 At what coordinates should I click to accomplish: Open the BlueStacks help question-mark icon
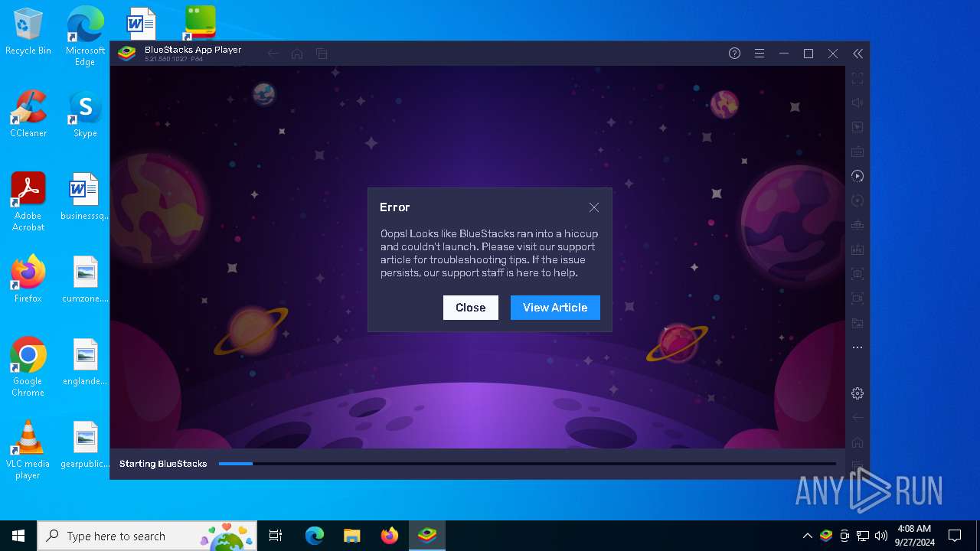click(x=734, y=54)
